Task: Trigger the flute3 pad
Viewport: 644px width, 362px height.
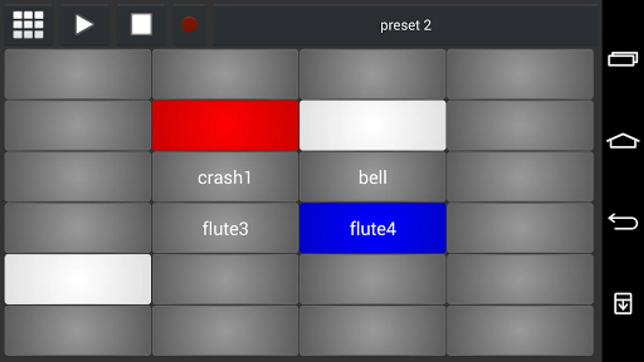Action: coord(225,228)
